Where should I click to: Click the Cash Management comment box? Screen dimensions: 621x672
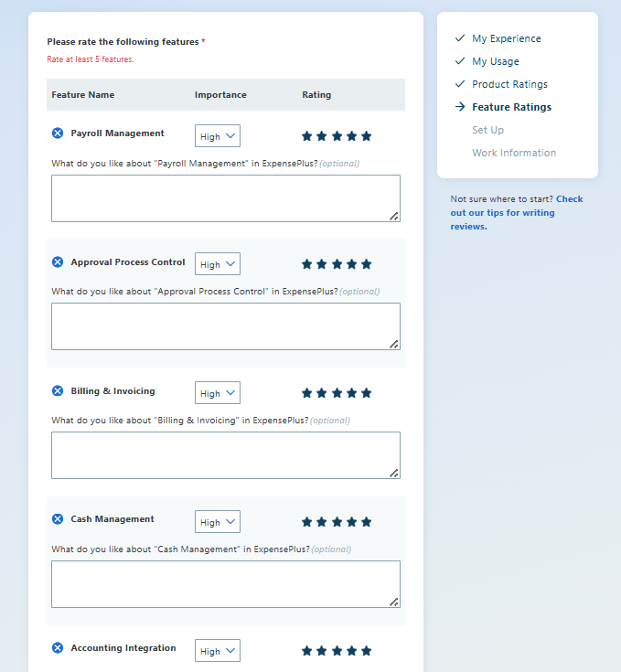pyautogui.click(x=226, y=584)
